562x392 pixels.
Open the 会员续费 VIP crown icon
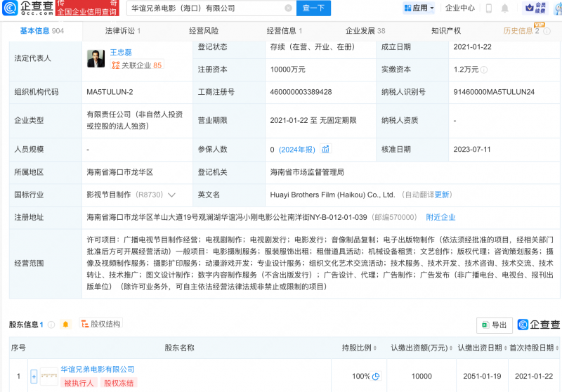540,8
